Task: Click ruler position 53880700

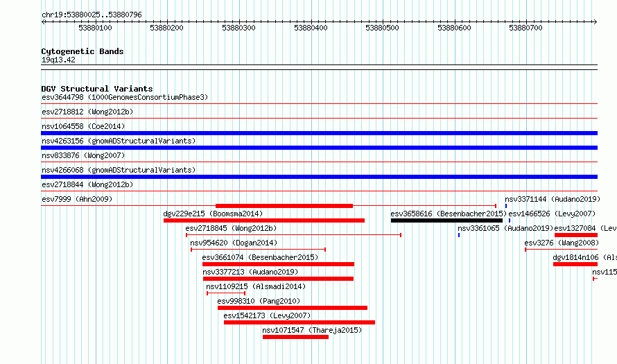Action: pos(526,28)
